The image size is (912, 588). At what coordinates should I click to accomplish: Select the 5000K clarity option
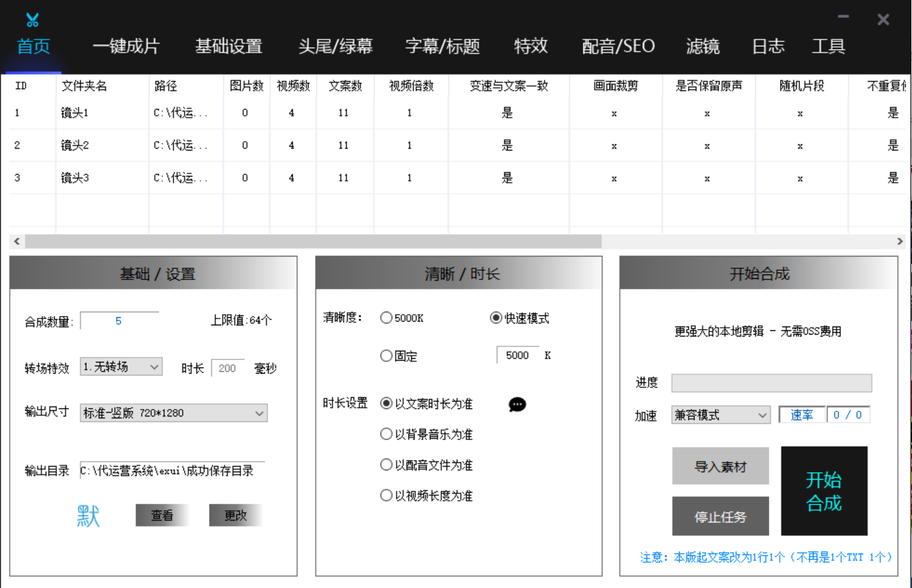(x=386, y=318)
